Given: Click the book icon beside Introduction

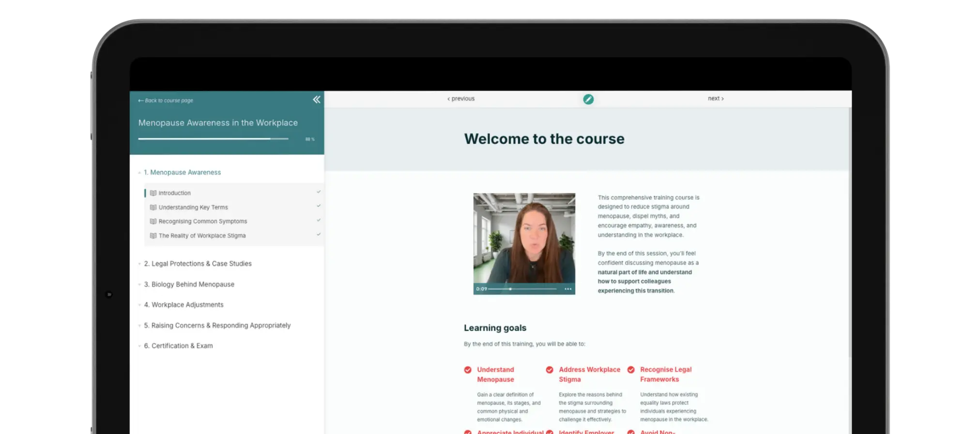Looking at the screenshot, I should (x=153, y=193).
